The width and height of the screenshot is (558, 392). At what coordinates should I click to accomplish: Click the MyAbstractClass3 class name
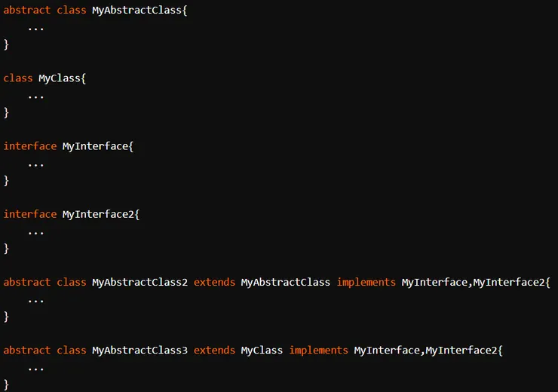tap(139, 350)
